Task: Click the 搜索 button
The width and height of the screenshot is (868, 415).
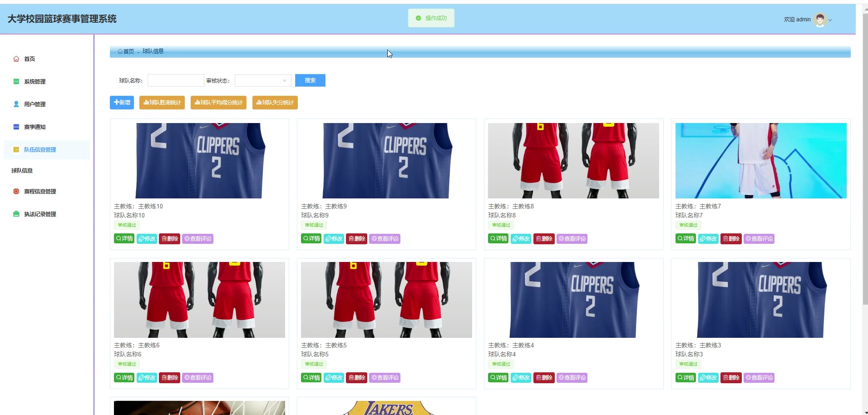Action: click(x=310, y=80)
